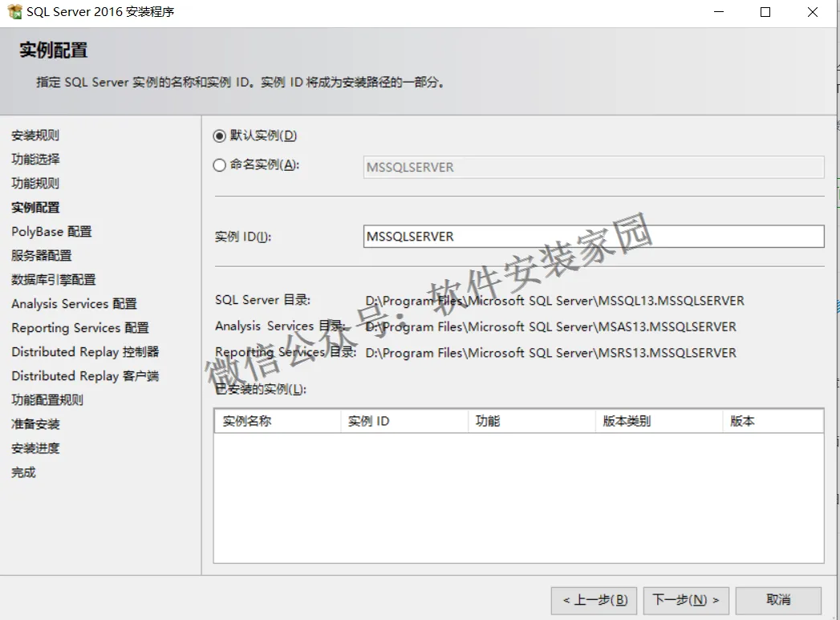Open the 准备安装 step
The image size is (840, 620).
tap(35, 424)
